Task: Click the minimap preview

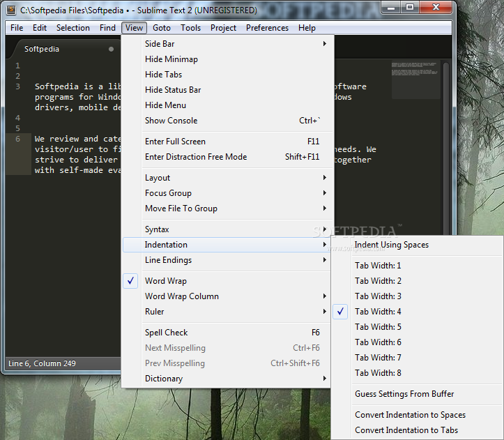Action: pos(415,80)
